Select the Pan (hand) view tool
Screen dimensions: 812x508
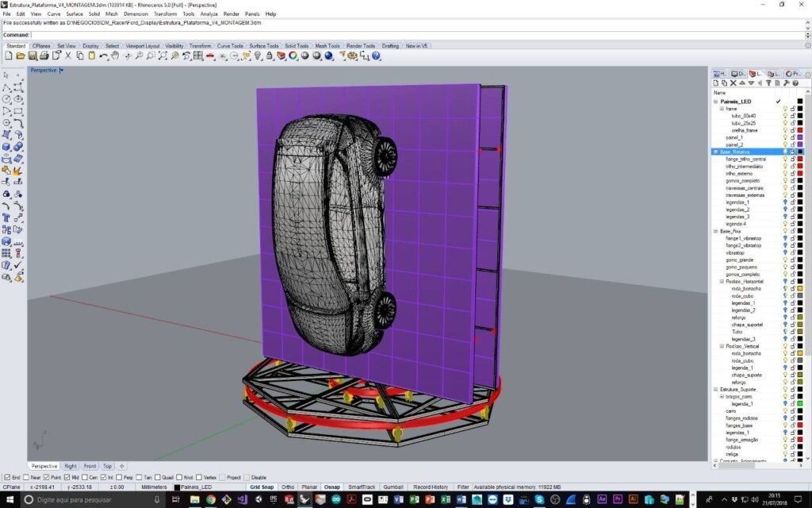pos(116,56)
